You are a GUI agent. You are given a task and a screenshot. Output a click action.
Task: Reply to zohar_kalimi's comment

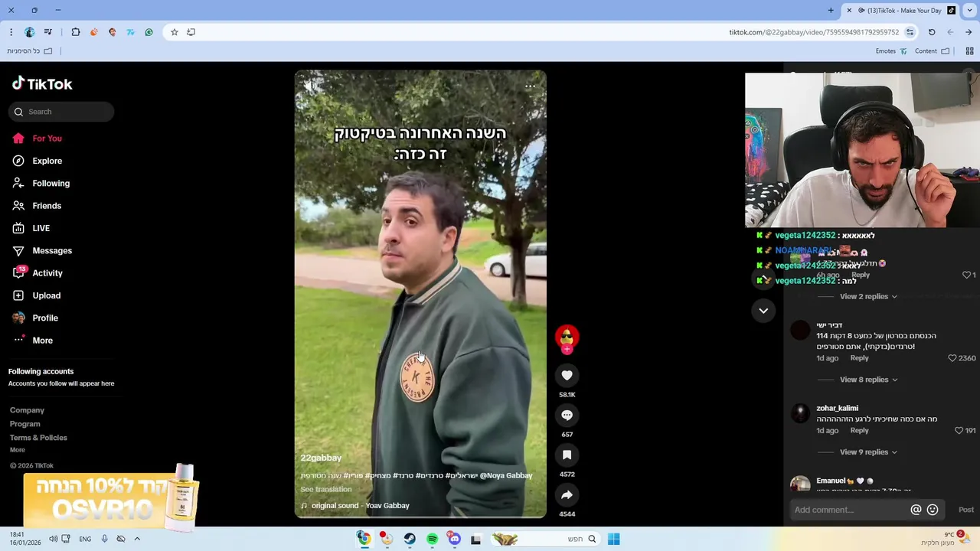860,431
